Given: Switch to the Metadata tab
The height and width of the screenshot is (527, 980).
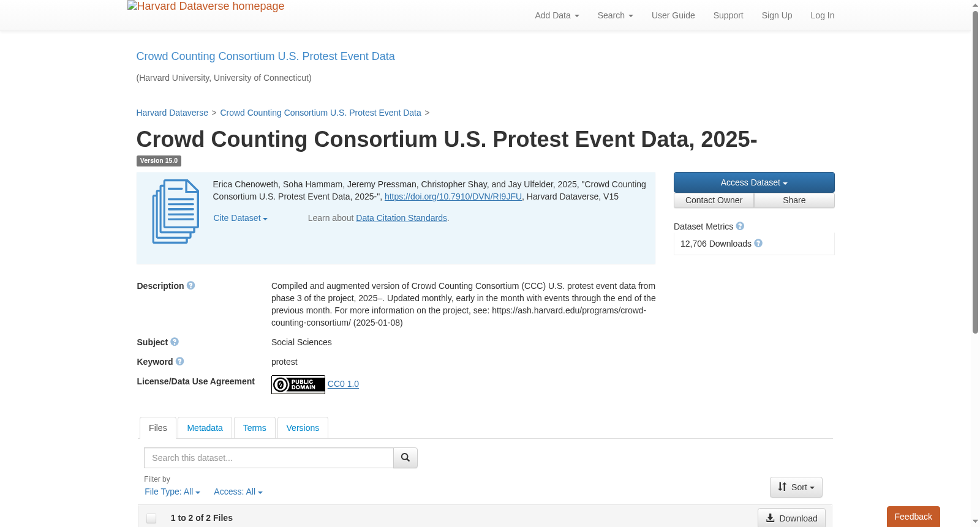Looking at the screenshot, I should 205,428.
